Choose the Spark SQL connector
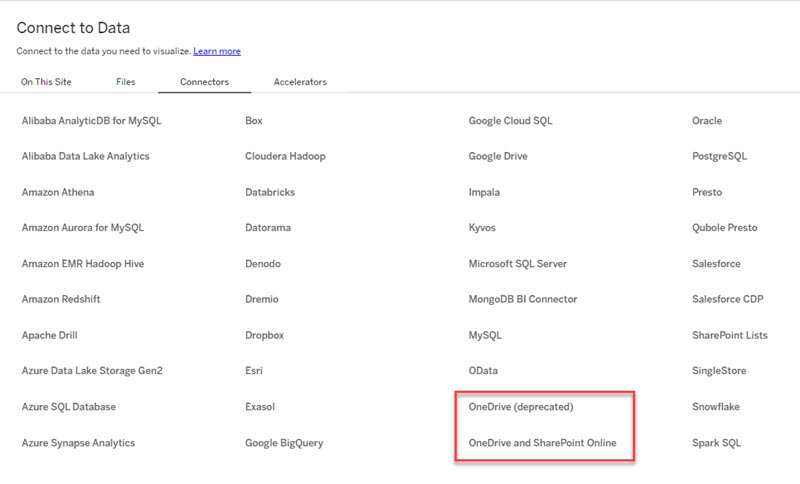This screenshot has height=484, width=800. pos(716,443)
